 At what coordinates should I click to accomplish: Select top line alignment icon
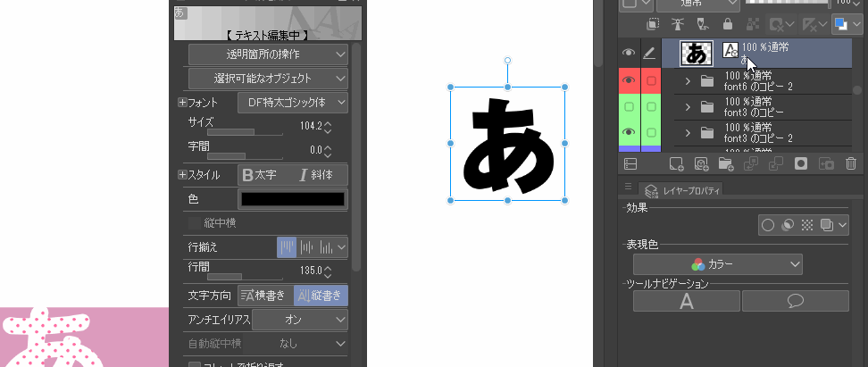(286, 247)
